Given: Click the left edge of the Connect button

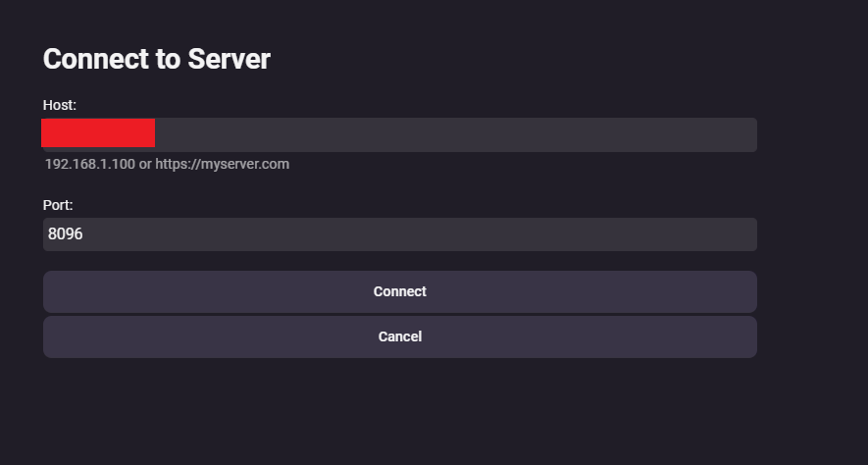Looking at the screenshot, I should pos(53,291).
